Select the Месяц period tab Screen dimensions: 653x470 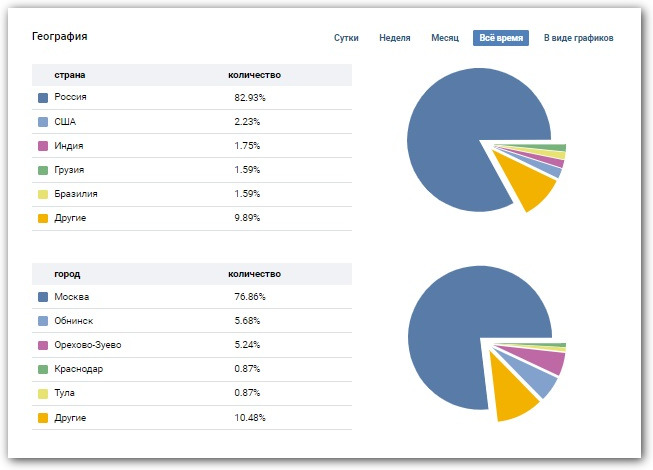(444, 38)
